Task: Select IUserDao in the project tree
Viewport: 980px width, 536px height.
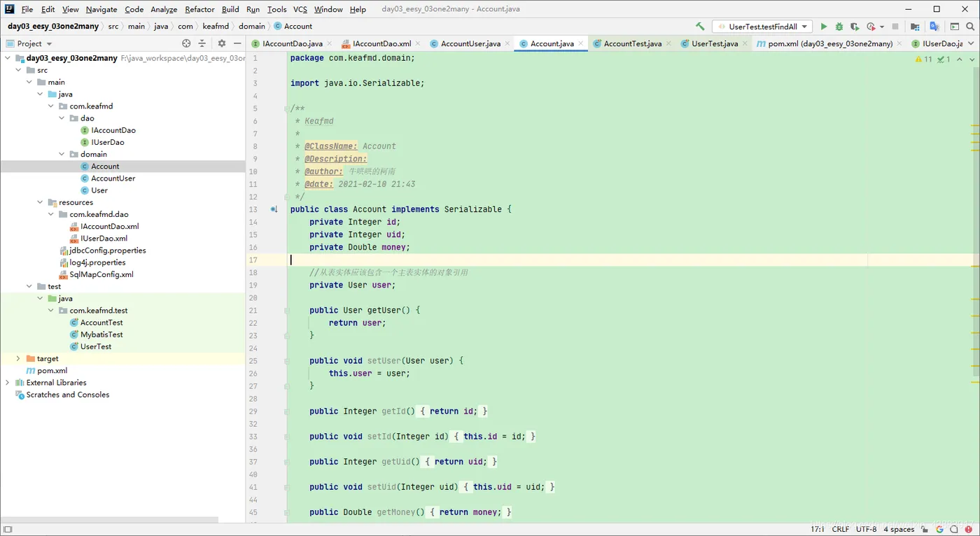Action: coord(107,142)
